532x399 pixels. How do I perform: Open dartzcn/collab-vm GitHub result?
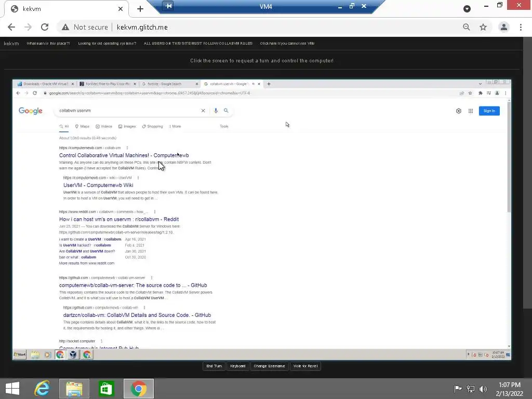click(137, 315)
